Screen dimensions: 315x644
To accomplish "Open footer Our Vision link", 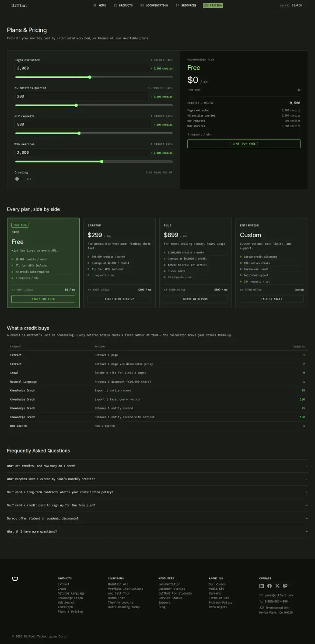I will click(x=217, y=584).
